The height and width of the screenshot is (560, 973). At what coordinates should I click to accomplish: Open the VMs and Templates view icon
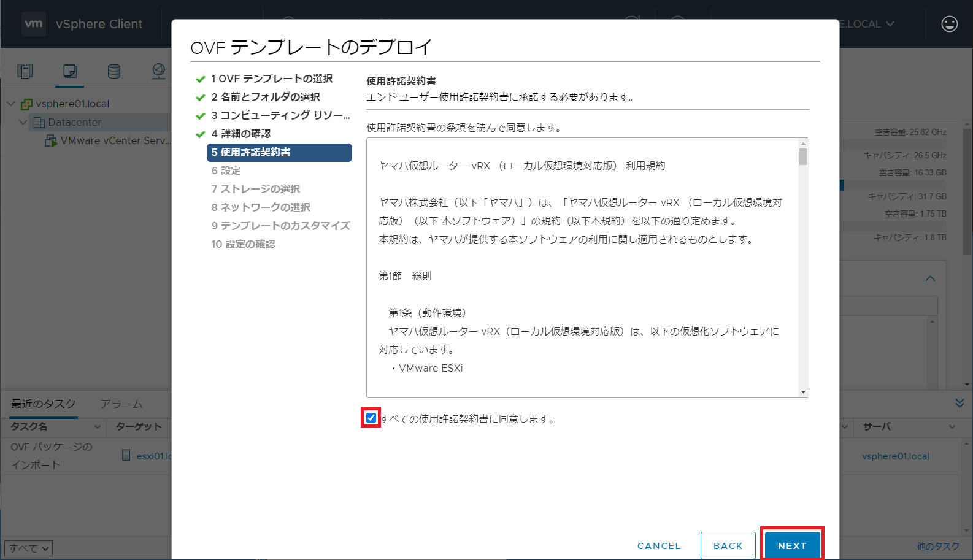pyautogui.click(x=70, y=71)
